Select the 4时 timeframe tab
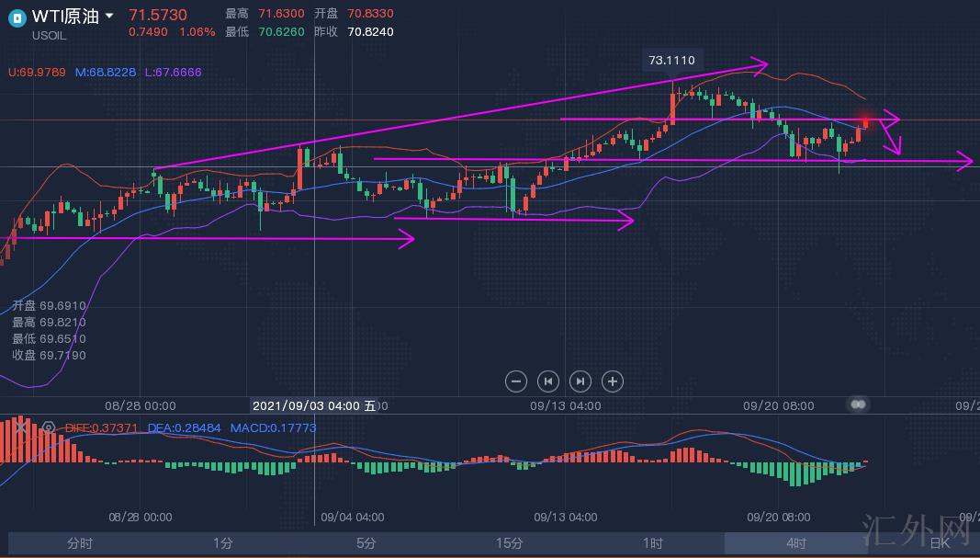This screenshot has height=558, width=980. click(795, 543)
